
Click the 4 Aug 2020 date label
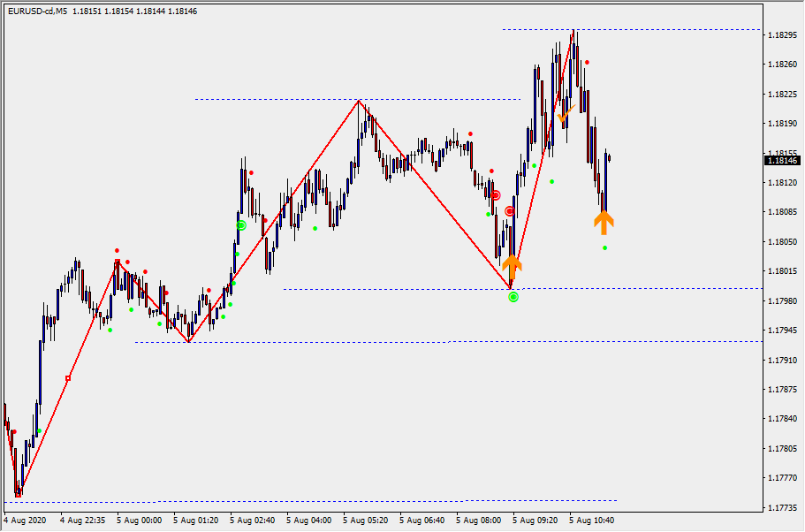tap(26, 521)
